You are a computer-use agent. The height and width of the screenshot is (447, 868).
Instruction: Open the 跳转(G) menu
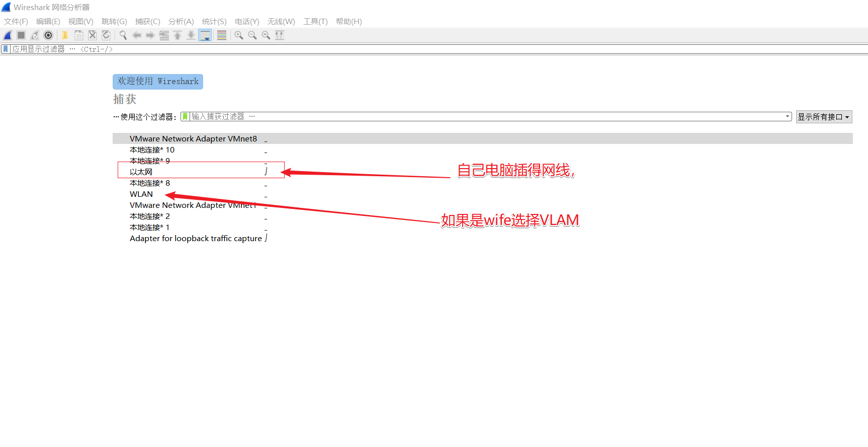point(114,21)
